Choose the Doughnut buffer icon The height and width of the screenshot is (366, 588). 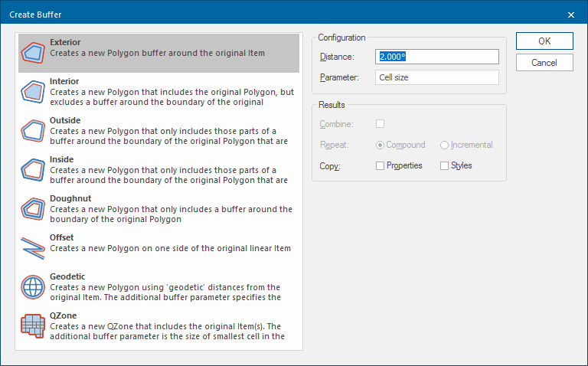(33, 208)
